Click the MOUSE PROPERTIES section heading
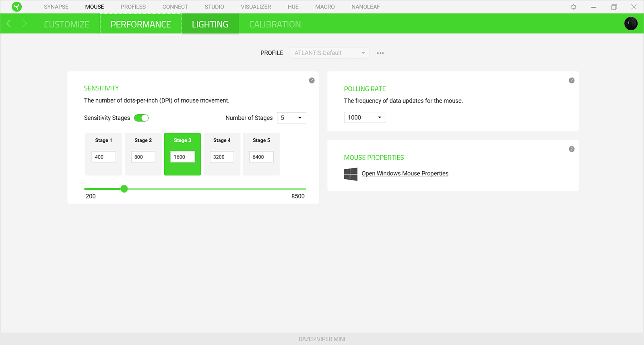 pos(374,158)
